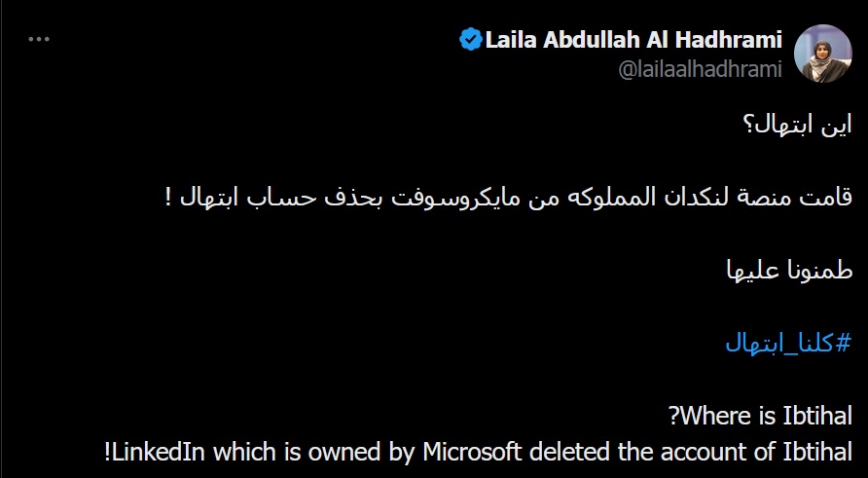Open Laila Abdullah Al Hadhrami's profile picture
This screenshot has width=868, height=478.
[x=822, y=54]
